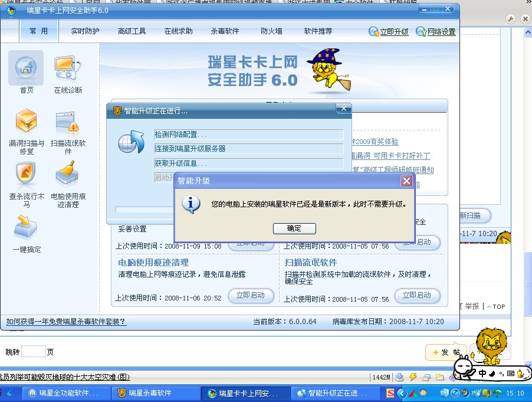Open the 防火墙 tab
The image size is (532, 402).
tap(271, 31)
